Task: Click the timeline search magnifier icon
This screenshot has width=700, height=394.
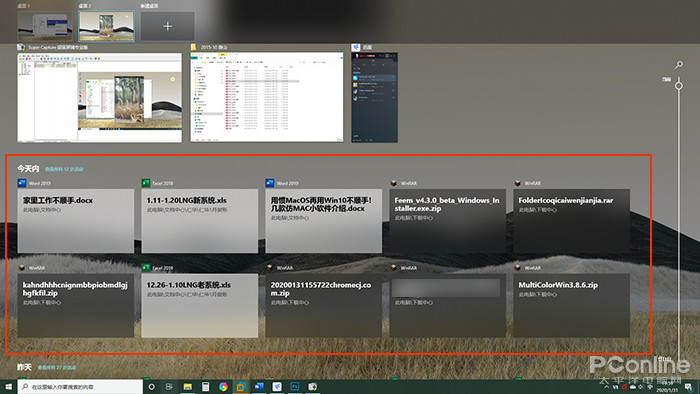Action: point(679,65)
